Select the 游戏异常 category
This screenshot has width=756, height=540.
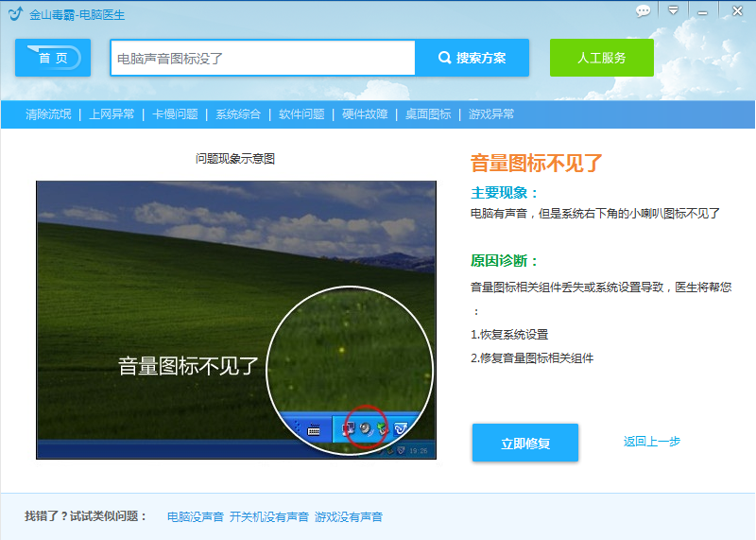[491, 114]
